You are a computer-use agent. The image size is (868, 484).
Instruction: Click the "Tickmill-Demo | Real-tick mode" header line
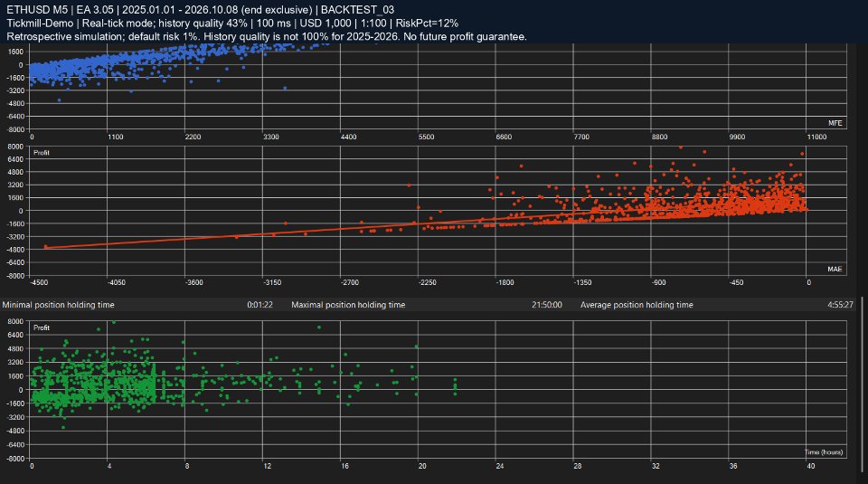[232, 24]
